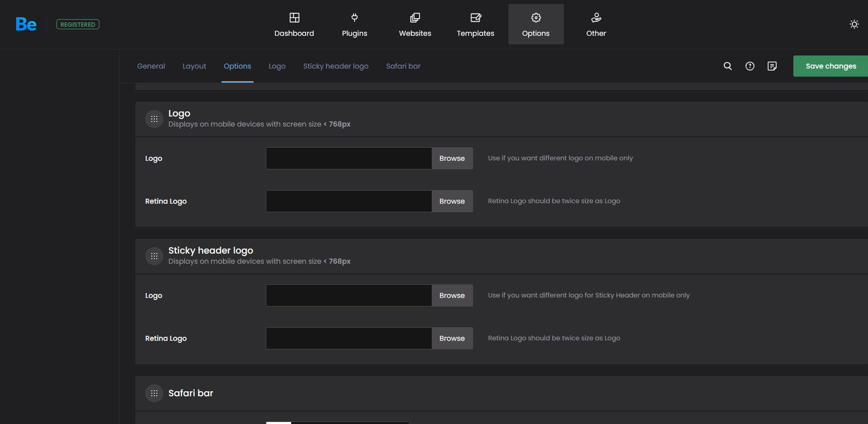
Task: Jump to the Logo tab
Action: [x=277, y=66]
